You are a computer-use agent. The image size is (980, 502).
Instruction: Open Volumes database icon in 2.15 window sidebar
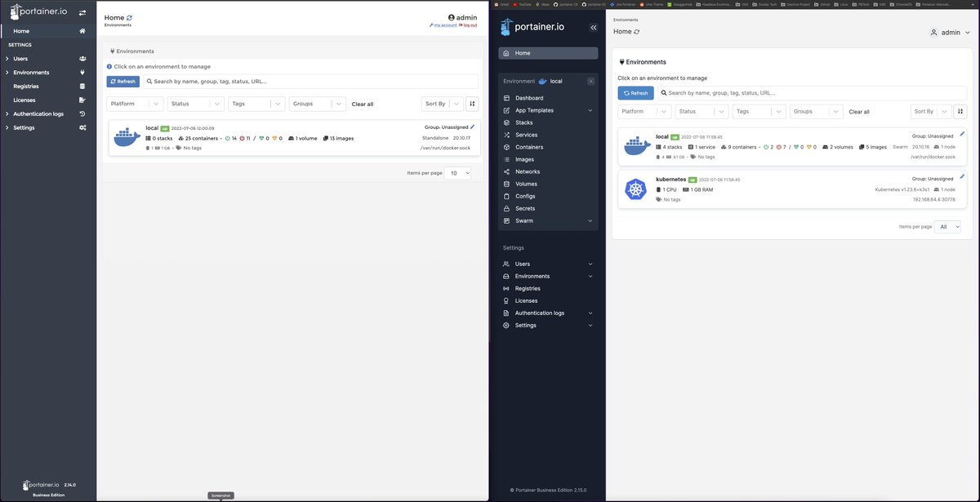[506, 184]
